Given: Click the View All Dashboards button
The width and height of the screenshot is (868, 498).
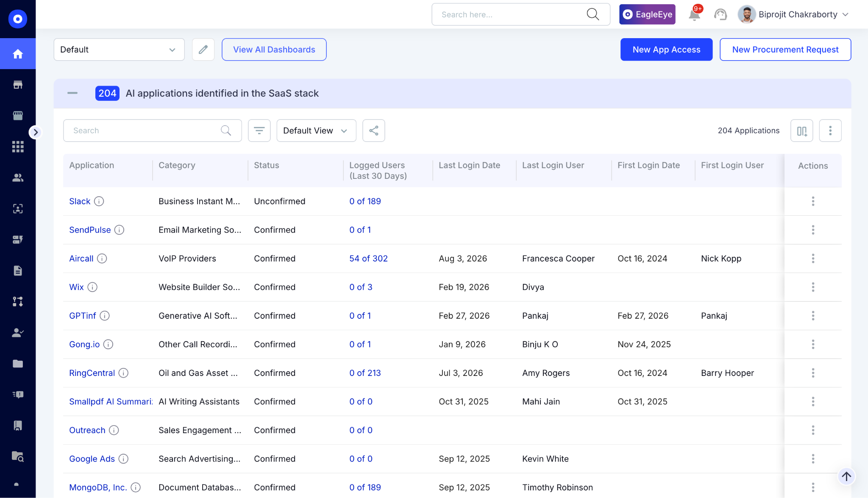Looking at the screenshot, I should 274,50.
